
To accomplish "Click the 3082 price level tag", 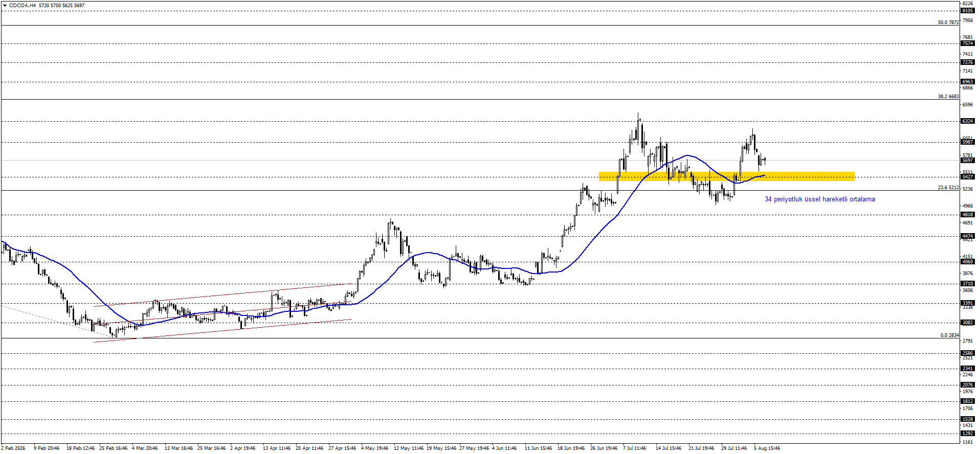I will (968, 323).
